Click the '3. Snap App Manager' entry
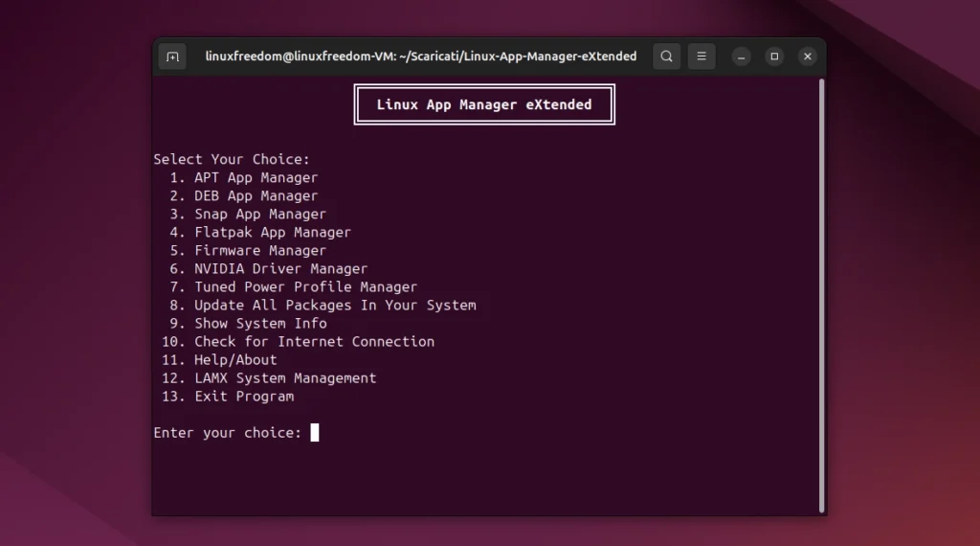This screenshot has width=980, height=546. click(x=248, y=214)
